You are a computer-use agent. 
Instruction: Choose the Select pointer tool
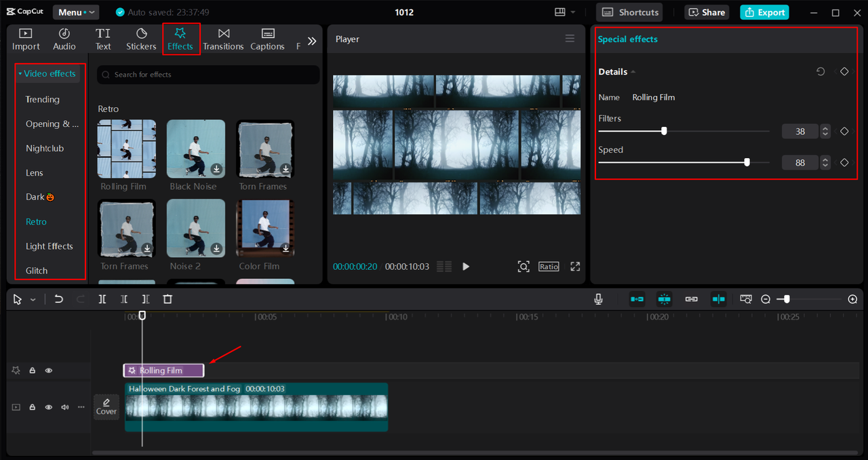(x=18, y=299)
